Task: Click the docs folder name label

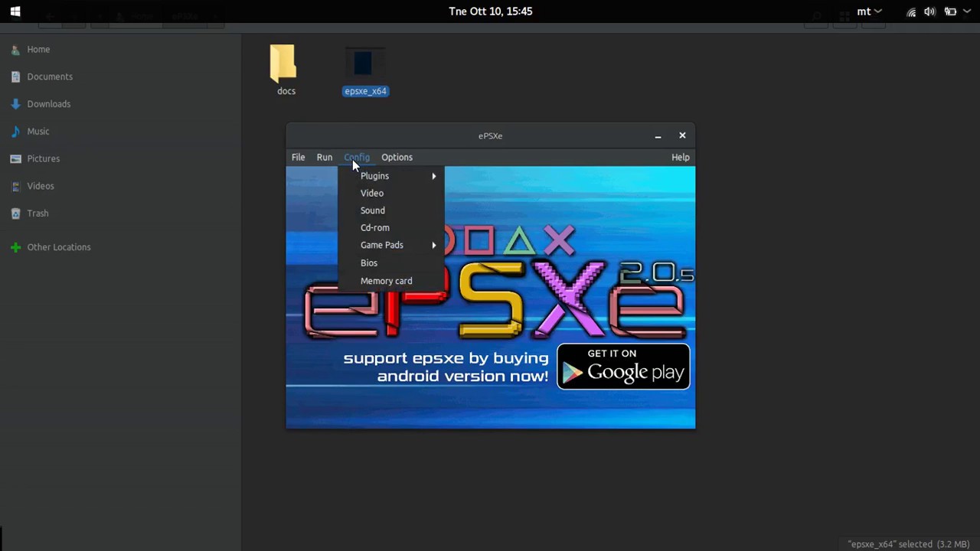Action: pos(286,91)
